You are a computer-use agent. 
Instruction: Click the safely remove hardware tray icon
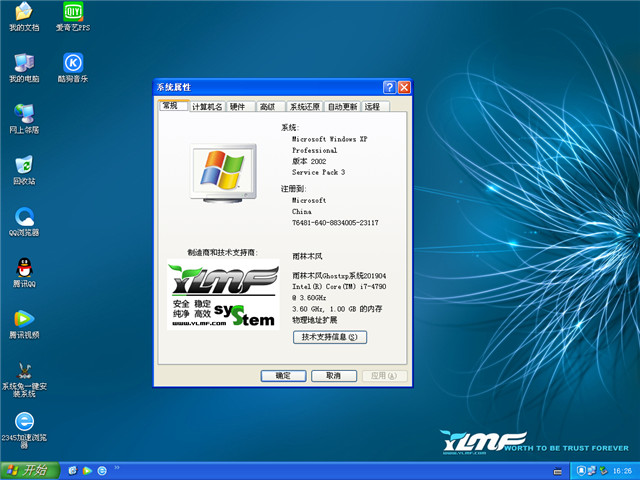coord(603,471)
